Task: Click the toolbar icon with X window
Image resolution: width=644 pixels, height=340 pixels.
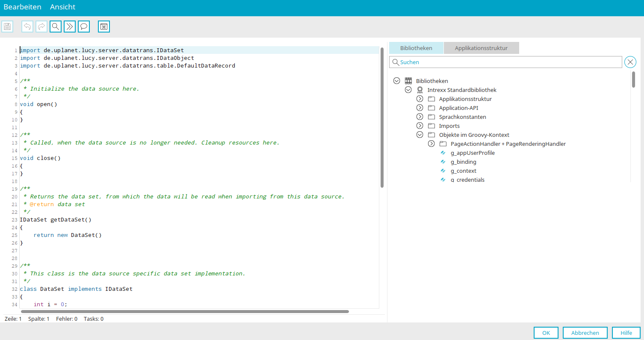Action: tap(104, 27)
